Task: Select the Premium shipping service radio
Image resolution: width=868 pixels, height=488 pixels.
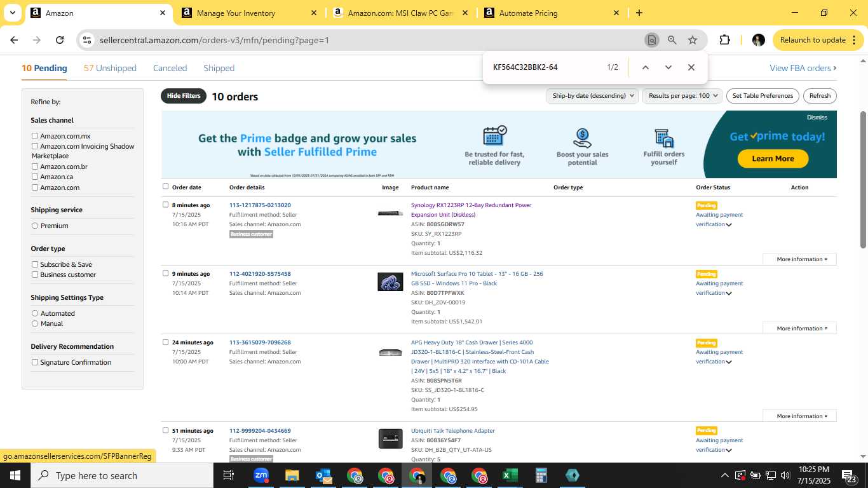Action: [x=35, y=226]
